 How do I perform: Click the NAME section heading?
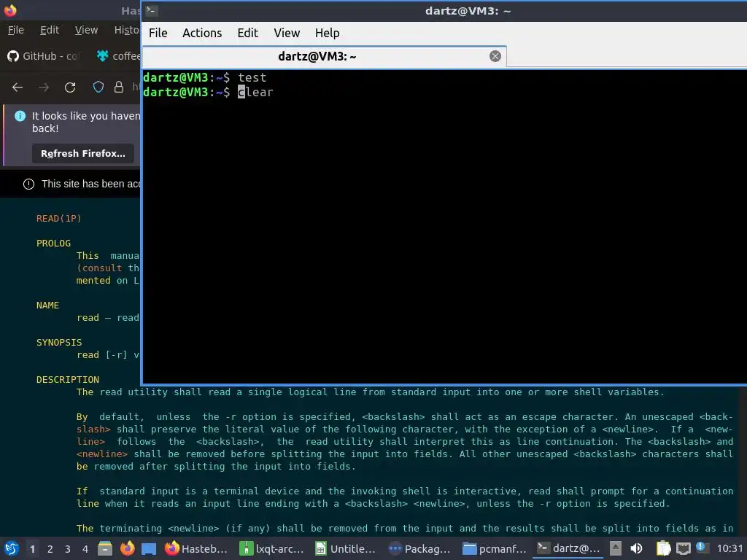(x=47, y=305)
